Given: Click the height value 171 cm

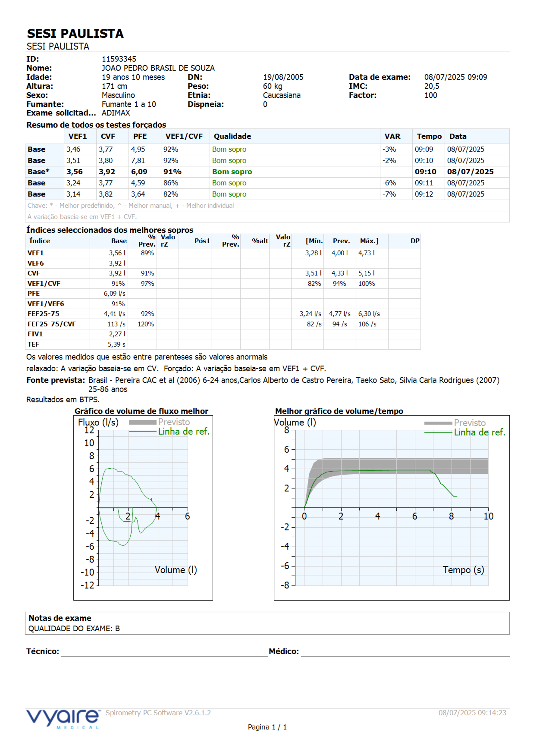Looking at the screenshot, I should (x=114, y=86).
